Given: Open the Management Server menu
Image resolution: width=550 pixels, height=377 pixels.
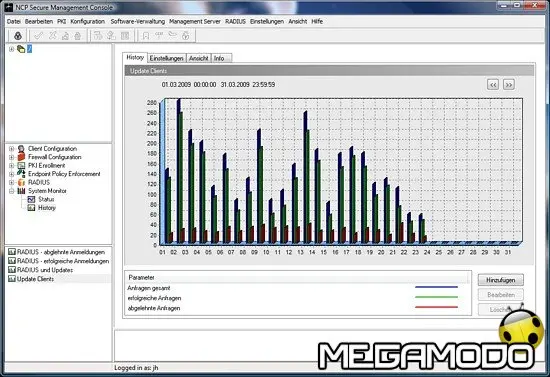Looking at the screenshot, I should pyautogui.click(x=195, y=21).
